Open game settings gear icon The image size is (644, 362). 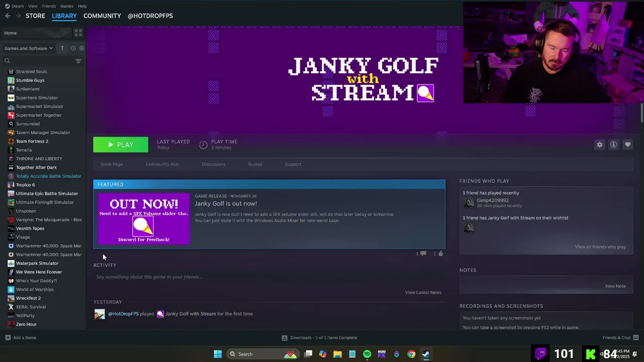(x=599, y=145)
